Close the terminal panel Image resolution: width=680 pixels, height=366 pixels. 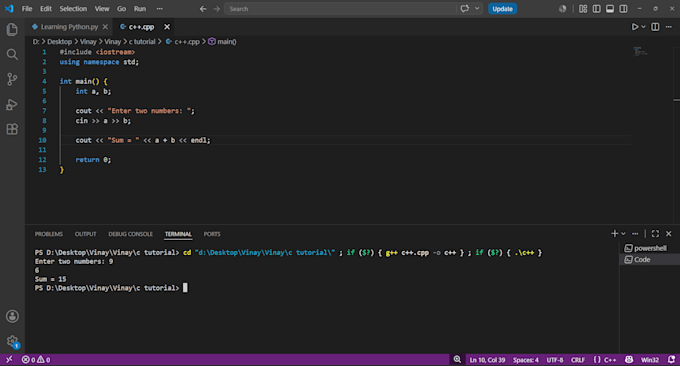pos(669,234)
